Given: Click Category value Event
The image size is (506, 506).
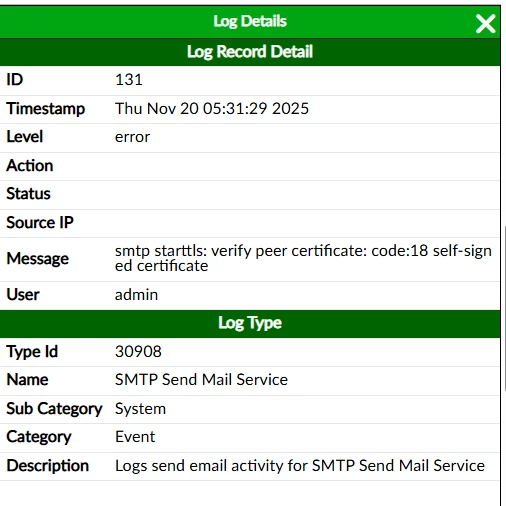Looking at the screenshot, I should click(x=135, y=437).
